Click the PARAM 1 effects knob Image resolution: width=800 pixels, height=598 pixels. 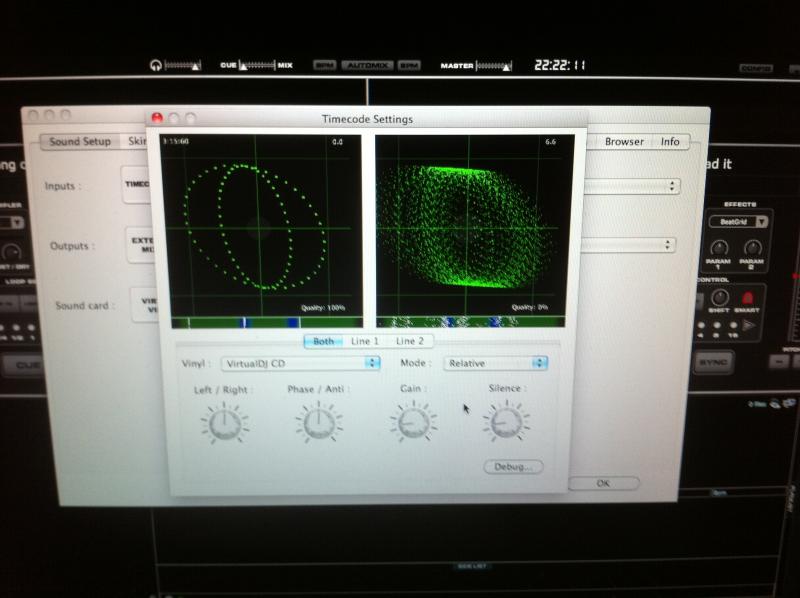point(719,248)
